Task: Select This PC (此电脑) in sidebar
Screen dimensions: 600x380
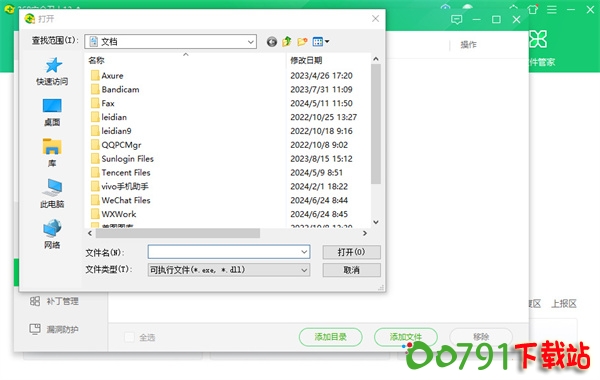Action: pos(52,194)
